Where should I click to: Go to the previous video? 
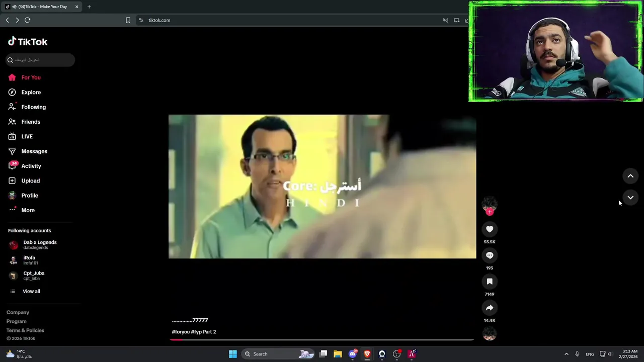pos(630,176)
